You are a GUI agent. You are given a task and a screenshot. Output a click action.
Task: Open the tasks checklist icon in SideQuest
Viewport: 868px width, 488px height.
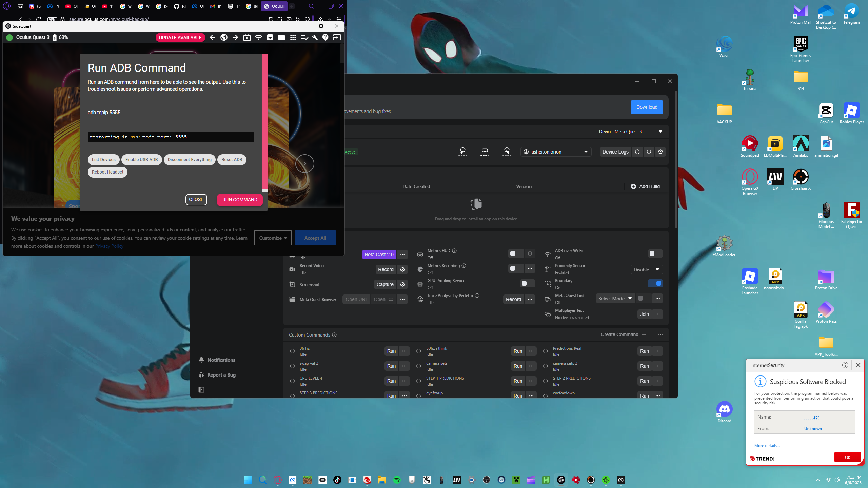304,37
